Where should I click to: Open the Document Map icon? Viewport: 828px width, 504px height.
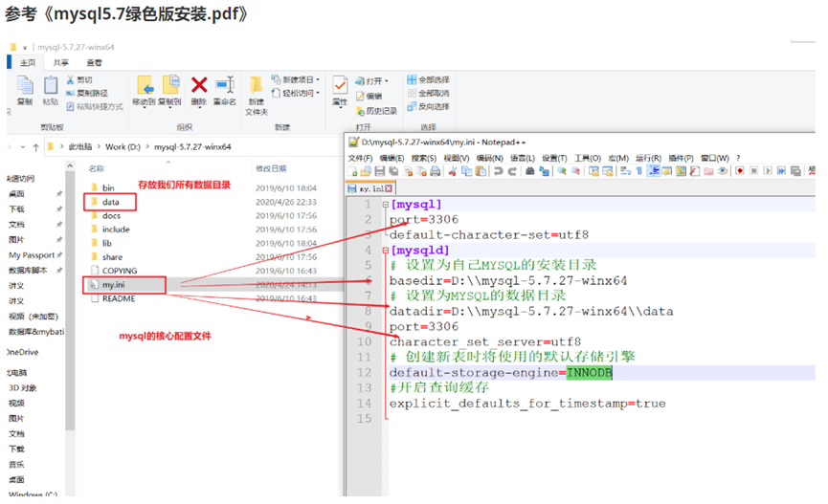point(681,171)
